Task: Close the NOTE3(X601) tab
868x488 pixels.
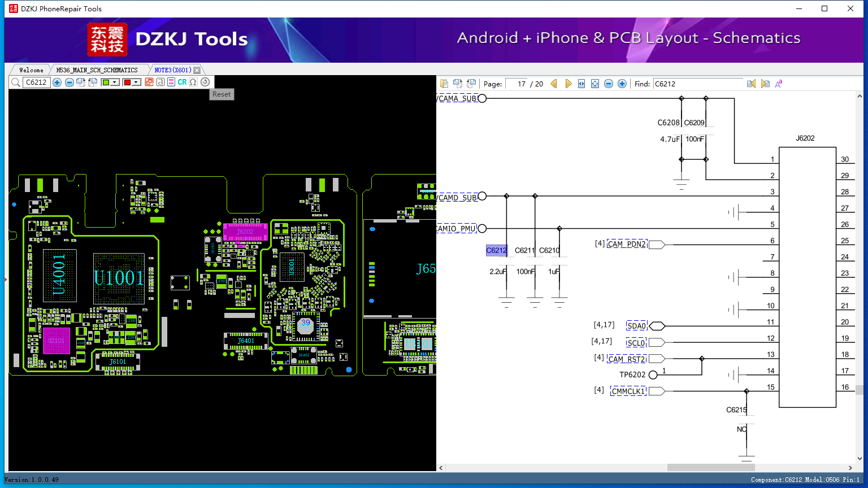Action: 197,70
